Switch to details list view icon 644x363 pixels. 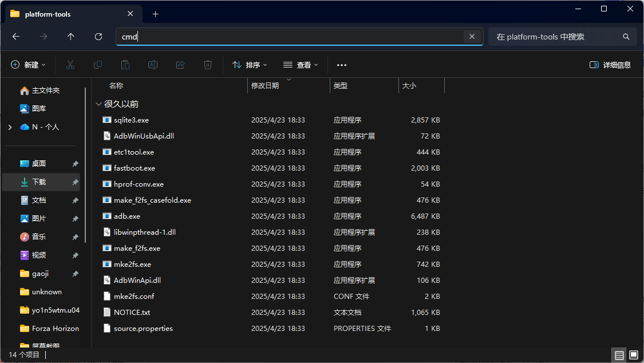tap(619, 355)
